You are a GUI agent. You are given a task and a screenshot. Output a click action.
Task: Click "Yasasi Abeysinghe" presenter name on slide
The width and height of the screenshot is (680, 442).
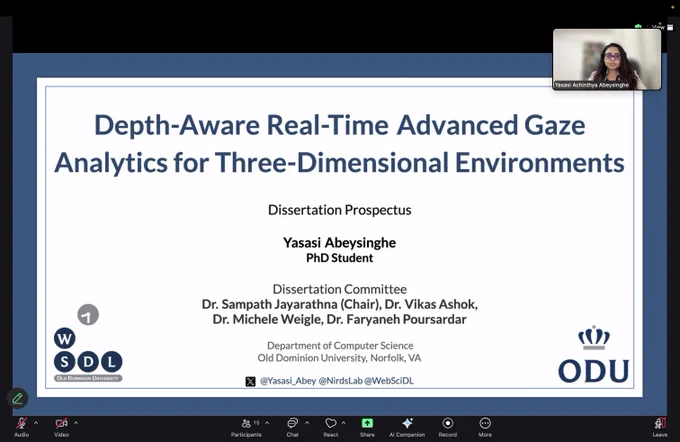pos(340,242)
